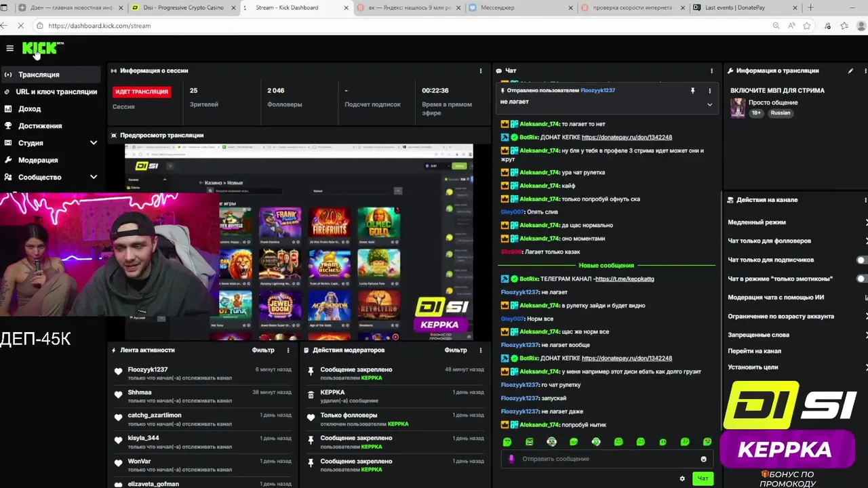This screenshot has width=868, height=488.
Task: Click Floozyyk1237 in activity feed
Action: (x=147, y=369)
